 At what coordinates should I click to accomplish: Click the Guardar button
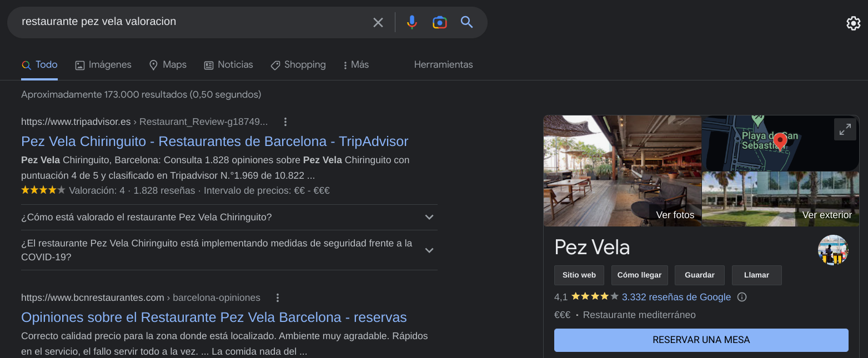[x=700, y=275]
